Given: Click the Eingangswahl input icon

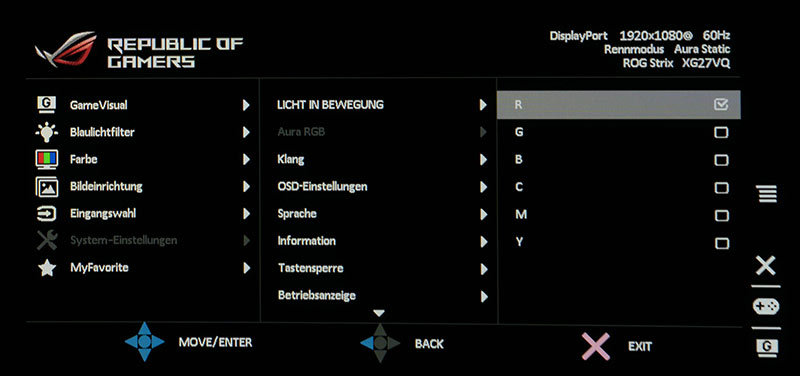Looking at the screenshot, I should [x=47, y=214].
